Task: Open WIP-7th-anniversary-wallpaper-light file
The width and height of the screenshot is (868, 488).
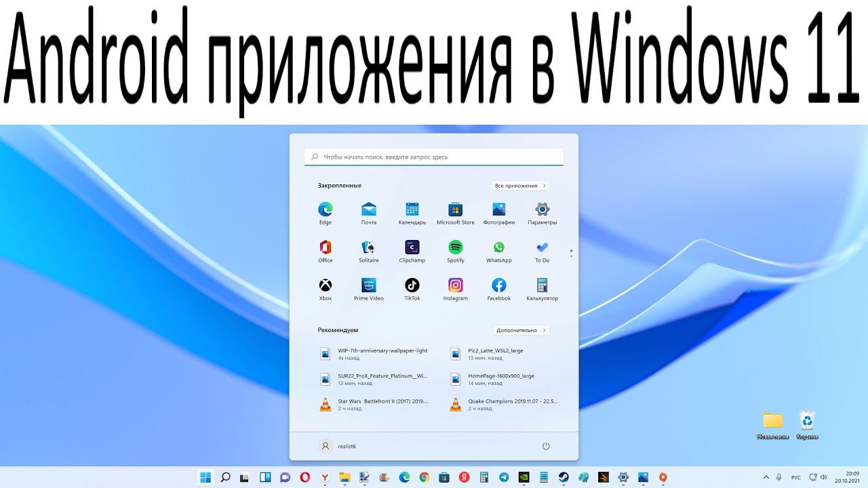Action: click(x=375, y=354)
